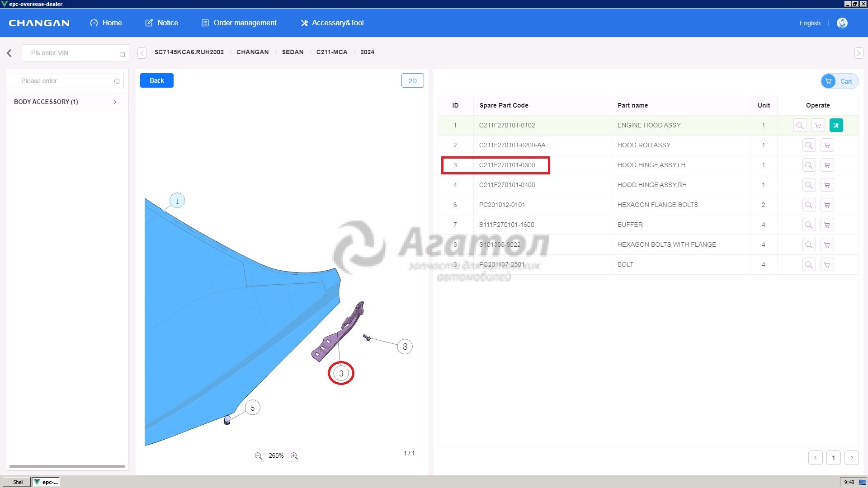The width and height of the screenshot is (868, 488).
Task: Click zoom-in magnifier below the diagram
Action: click(294, 456)
